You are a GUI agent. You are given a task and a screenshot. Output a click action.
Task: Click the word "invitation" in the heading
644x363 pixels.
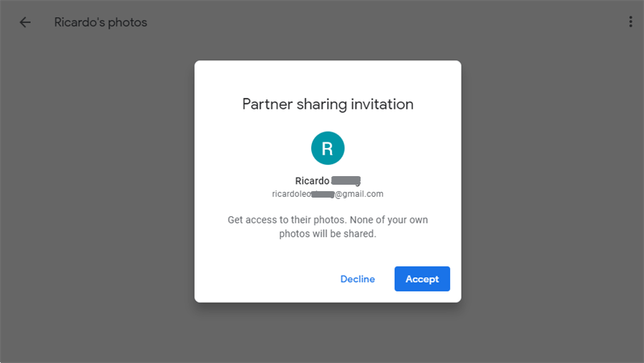point(381,104)
